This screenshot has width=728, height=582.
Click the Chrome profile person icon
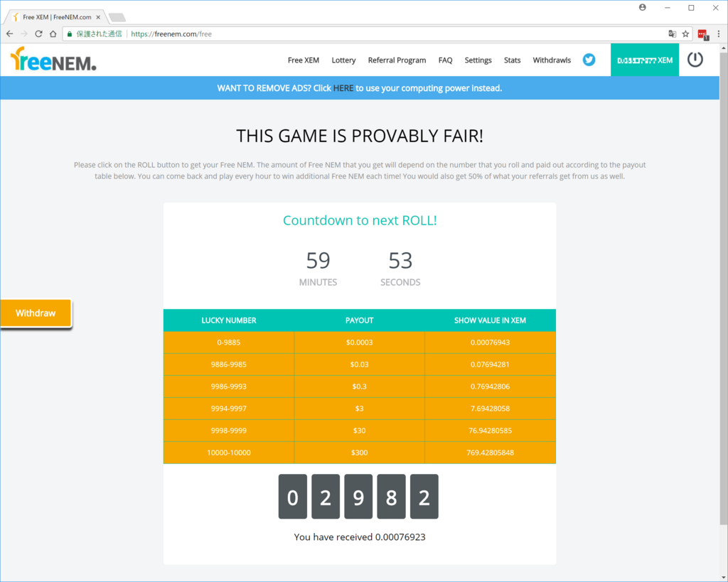642,7
